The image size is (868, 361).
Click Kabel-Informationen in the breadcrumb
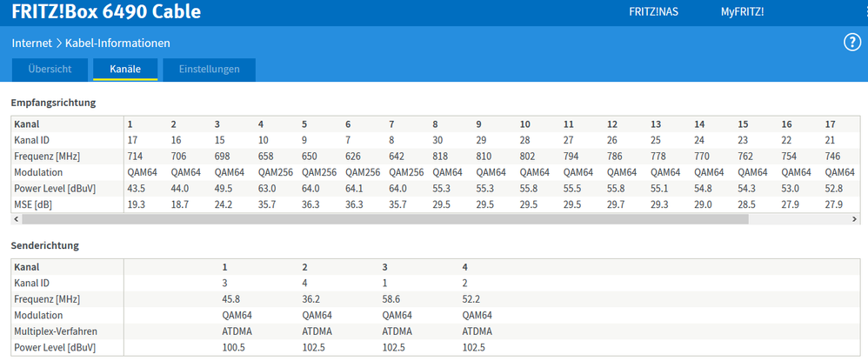(117, 43)
